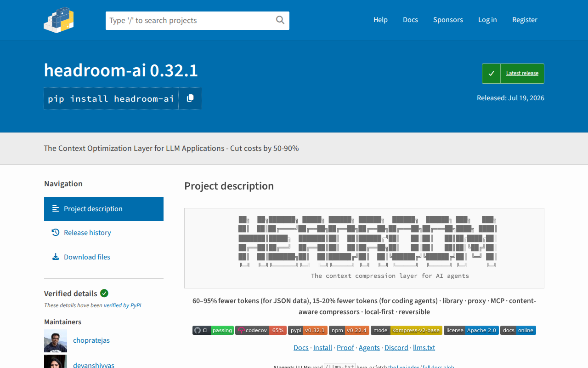Click the search magnifier icon
This screenshot has width=588, height=368.
[x=280, y=20]
